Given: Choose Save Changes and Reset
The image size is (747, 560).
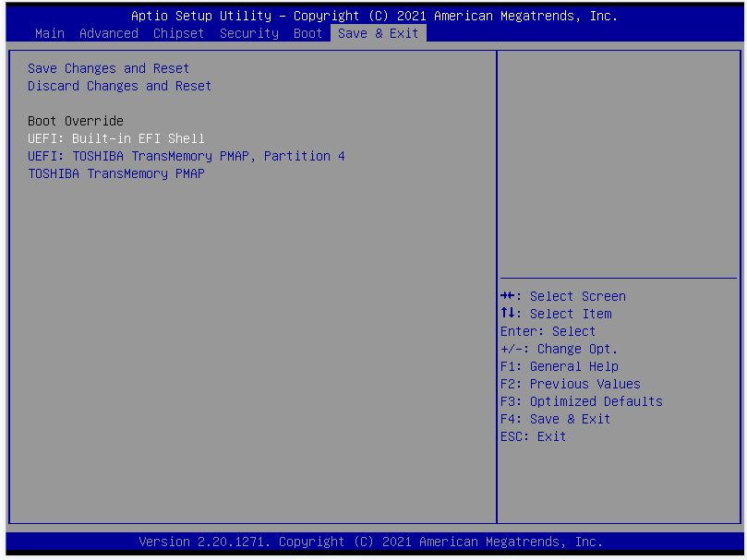Looking at the screenshot, I should point(108,68).
